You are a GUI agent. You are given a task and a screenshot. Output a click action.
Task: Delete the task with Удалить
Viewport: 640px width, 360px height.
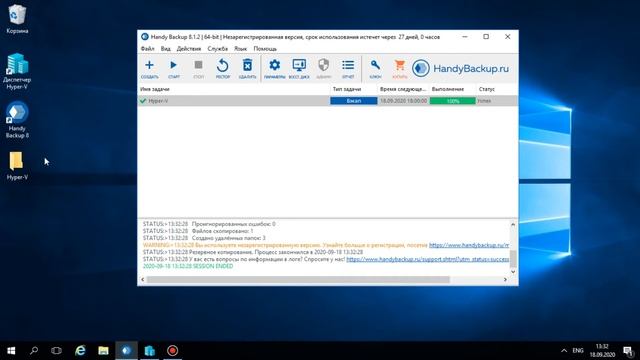coord(247,69)
